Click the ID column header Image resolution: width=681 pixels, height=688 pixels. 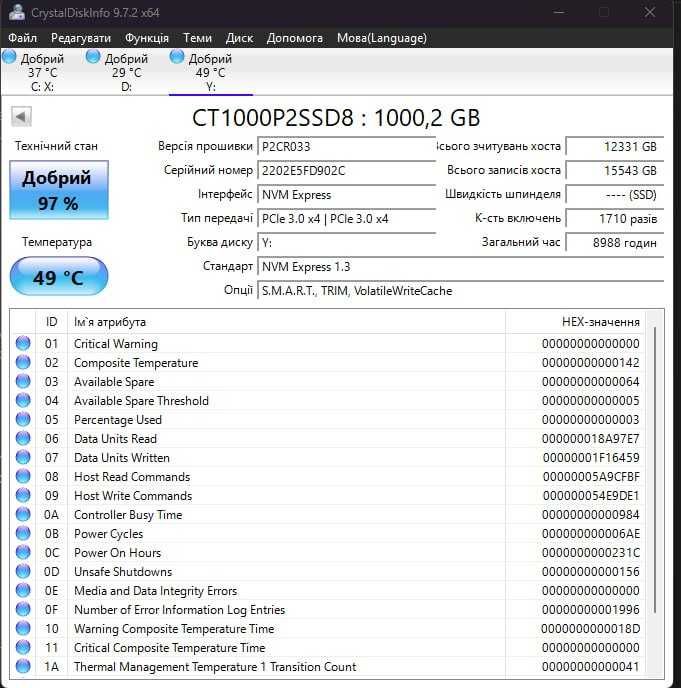tap(51, 322)
